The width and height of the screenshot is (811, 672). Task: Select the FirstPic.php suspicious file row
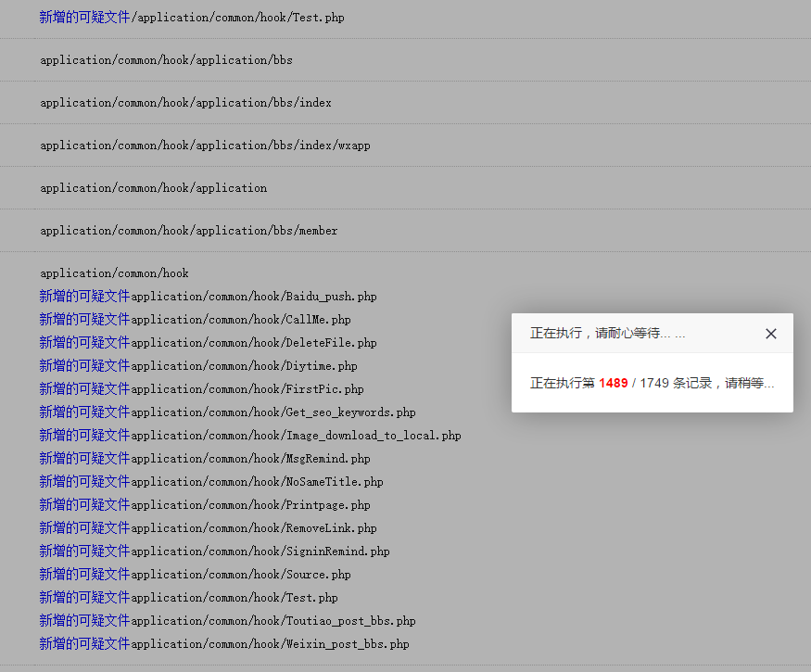247,389
